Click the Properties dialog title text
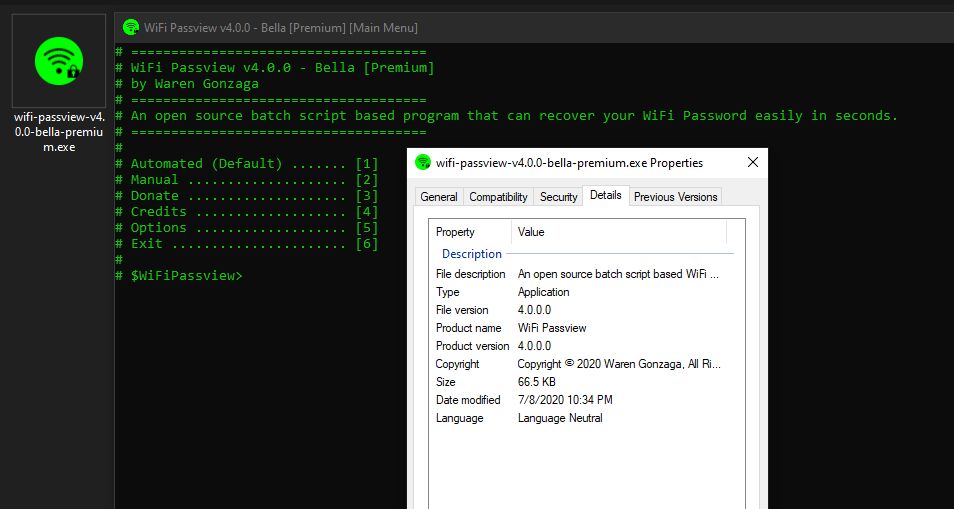Viewport: 954px width, 509px height. (x=569, y=163)
